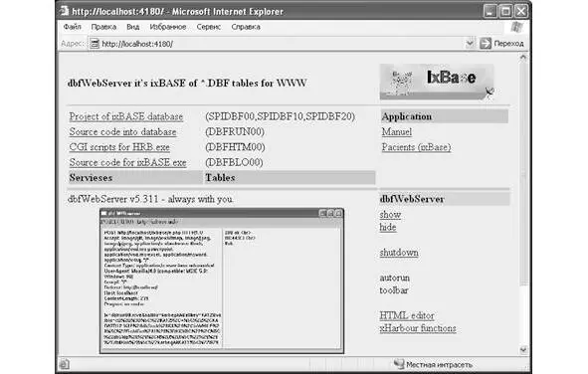Open CGI scripts for HRB.exe link
Screen dimensions: 588x374
coord(119,147)
